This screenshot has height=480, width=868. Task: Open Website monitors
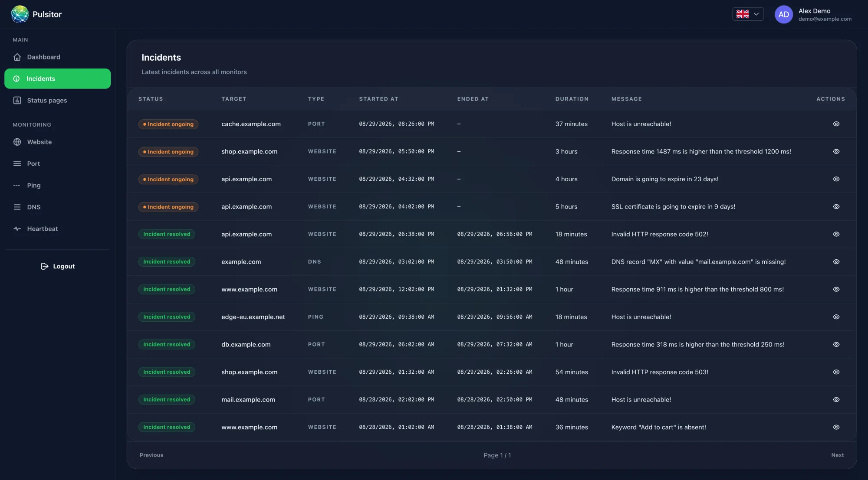[57, 142]
